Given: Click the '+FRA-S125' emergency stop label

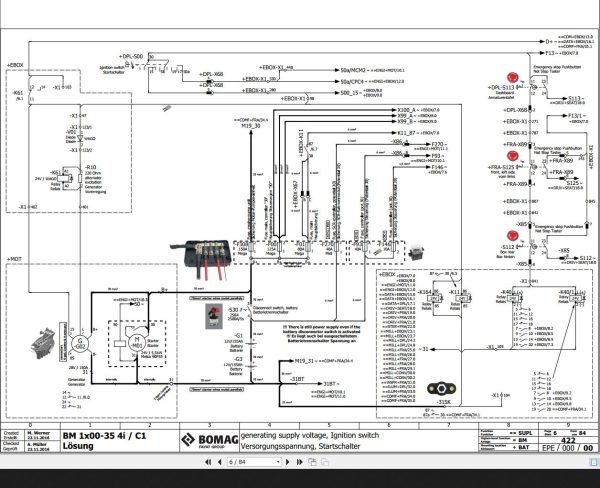Looking at the screenshot, I should [x=501, y=167].
